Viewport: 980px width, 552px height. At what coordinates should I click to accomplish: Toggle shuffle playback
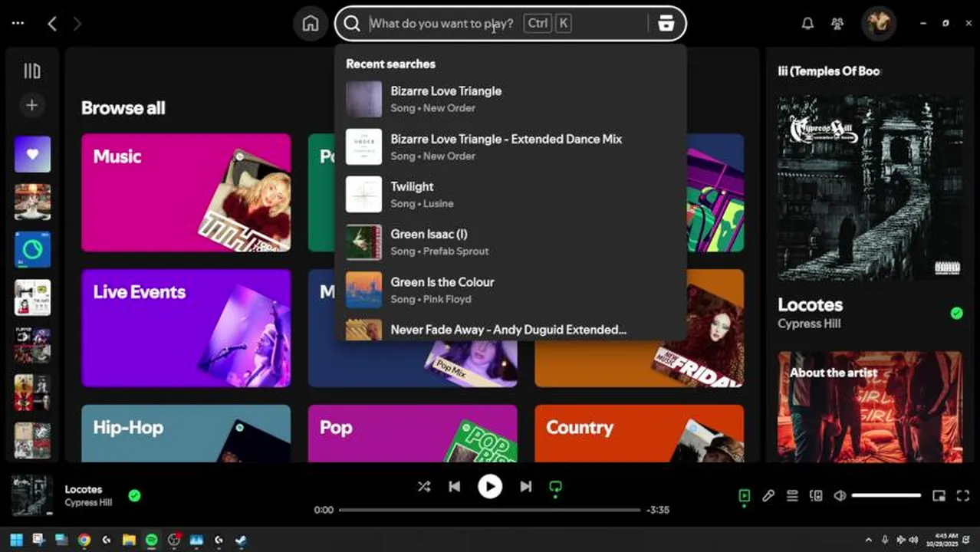pos(423,487)
